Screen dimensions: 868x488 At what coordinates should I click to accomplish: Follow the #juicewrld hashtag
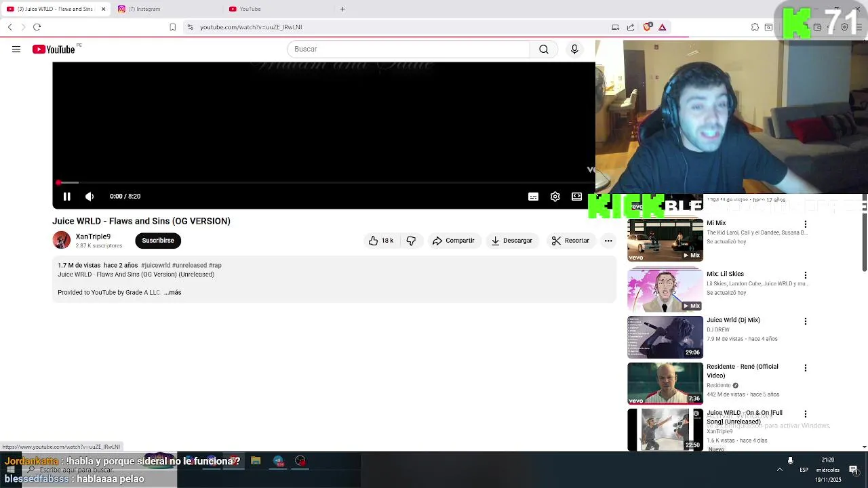coord(155,266)
